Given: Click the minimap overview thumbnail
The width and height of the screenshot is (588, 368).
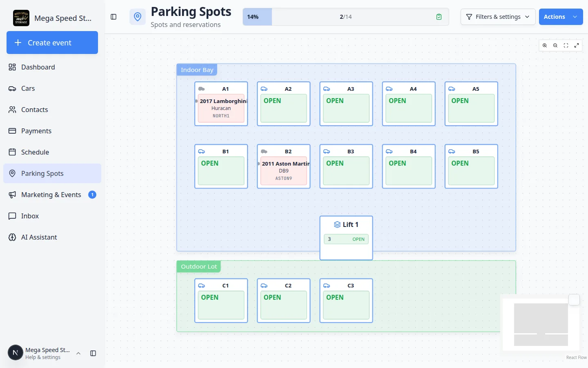Looking at the screenshot, I should 541,324.
